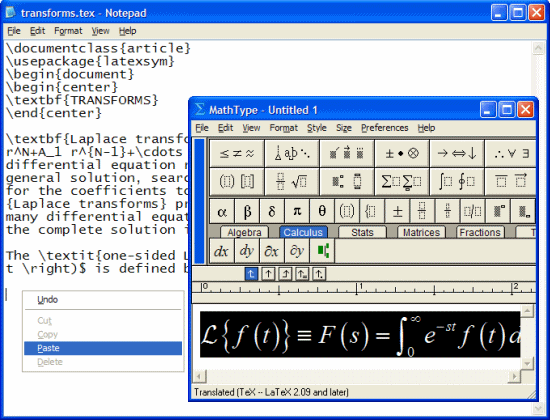Switch to Stats tab
The height and width of the screenshot is (420, 550).
pyautogui.click(x=362, y=232)
